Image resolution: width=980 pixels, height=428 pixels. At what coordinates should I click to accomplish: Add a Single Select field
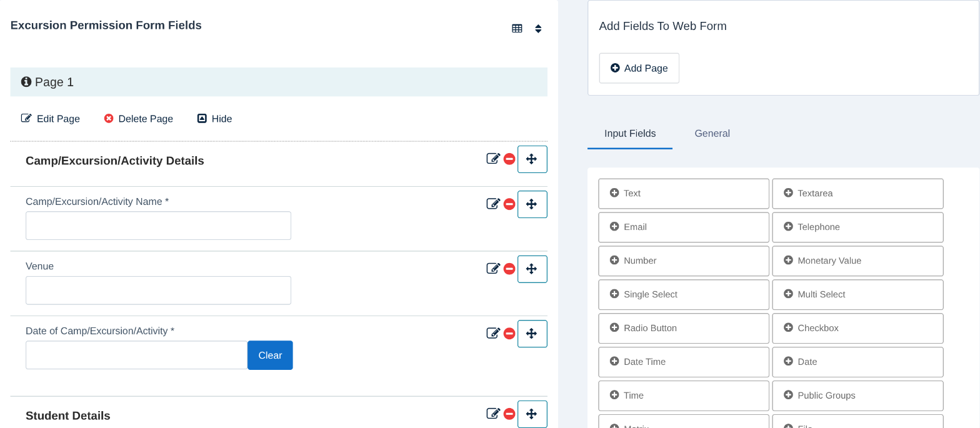(x=684, y=295)
